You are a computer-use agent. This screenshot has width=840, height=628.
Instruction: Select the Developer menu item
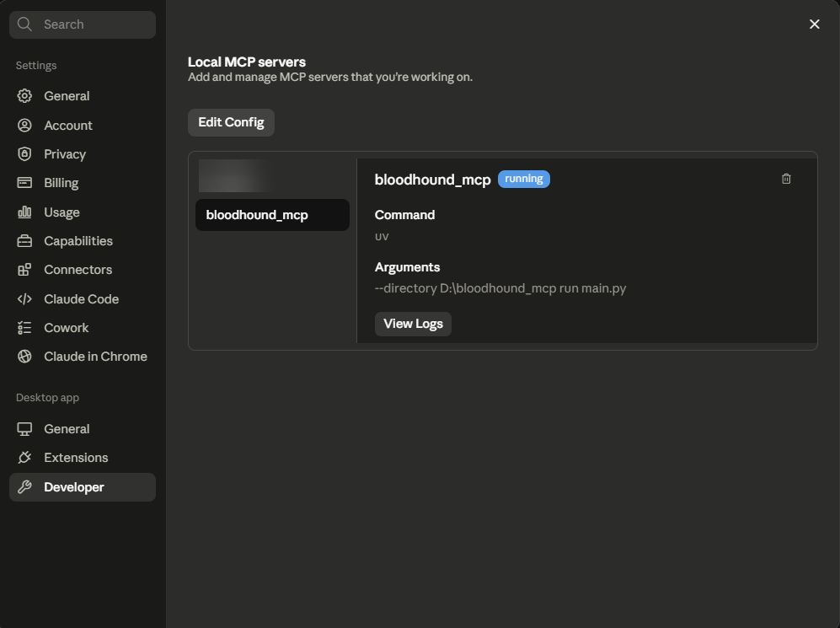point(83,487)
